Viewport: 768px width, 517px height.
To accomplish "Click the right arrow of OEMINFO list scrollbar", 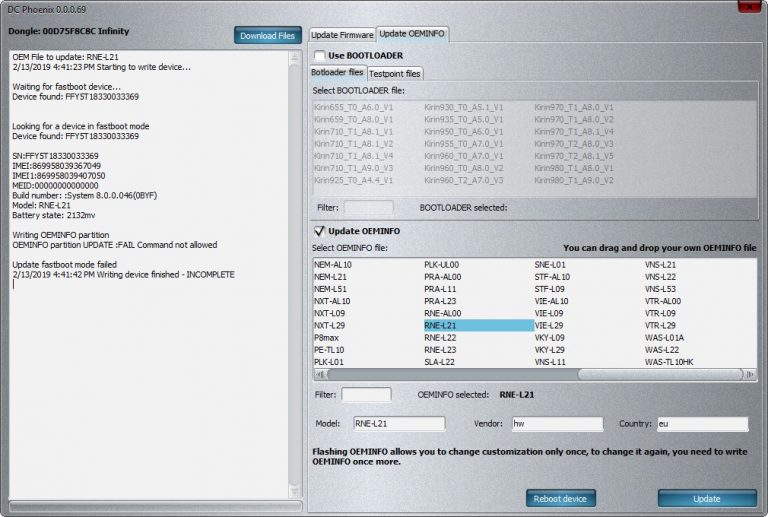I will [750, 375].
